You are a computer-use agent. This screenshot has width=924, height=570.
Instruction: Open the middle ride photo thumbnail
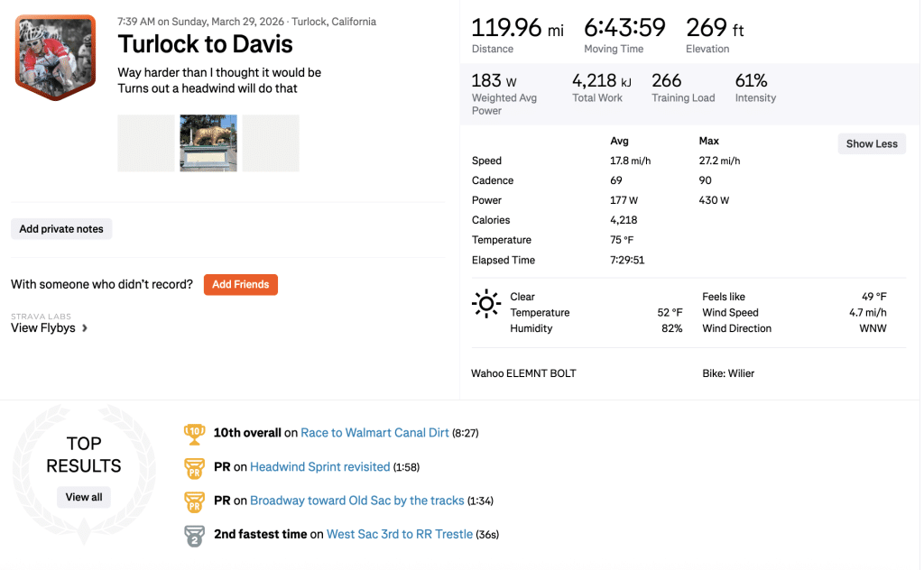(208, 142)
